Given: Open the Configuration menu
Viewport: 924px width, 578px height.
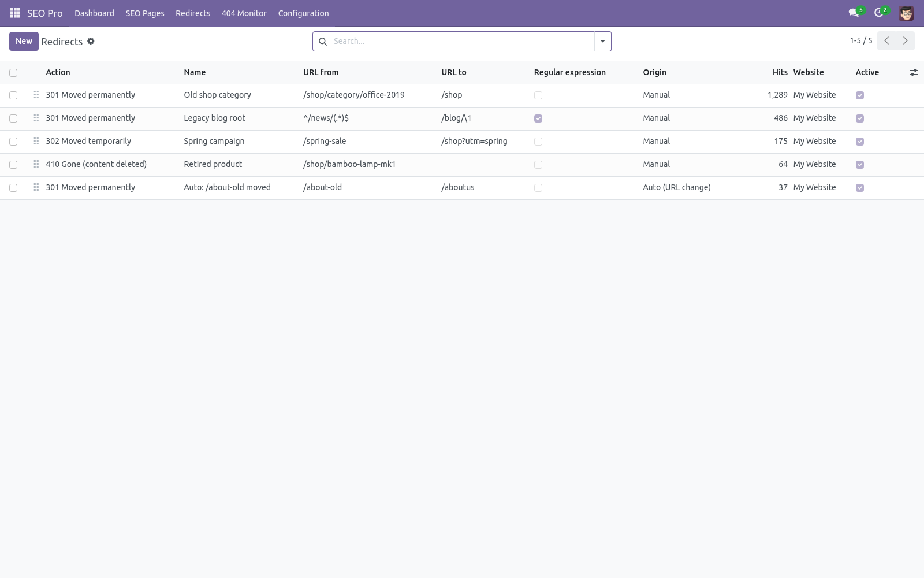Looking at the screenshot, I should (303, 13).
